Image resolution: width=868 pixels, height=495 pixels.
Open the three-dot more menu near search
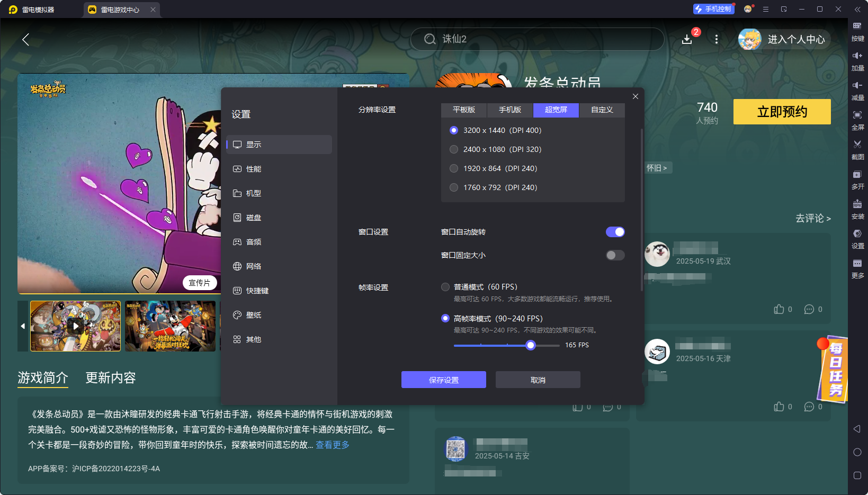[716, 39]
